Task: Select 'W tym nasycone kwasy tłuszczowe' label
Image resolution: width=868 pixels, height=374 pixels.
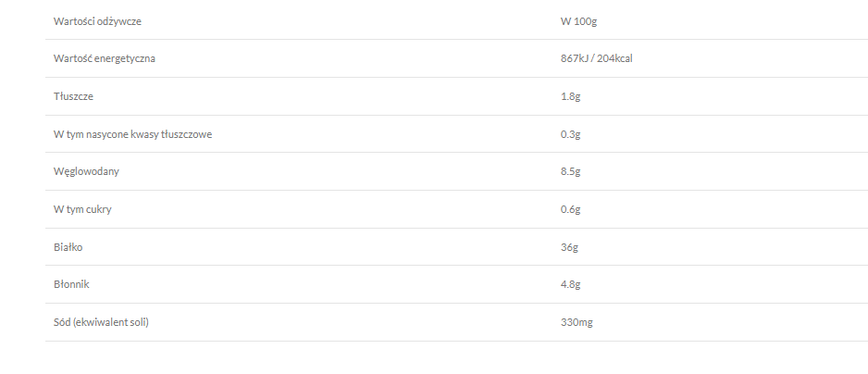Action: click(x=133, y=134)
